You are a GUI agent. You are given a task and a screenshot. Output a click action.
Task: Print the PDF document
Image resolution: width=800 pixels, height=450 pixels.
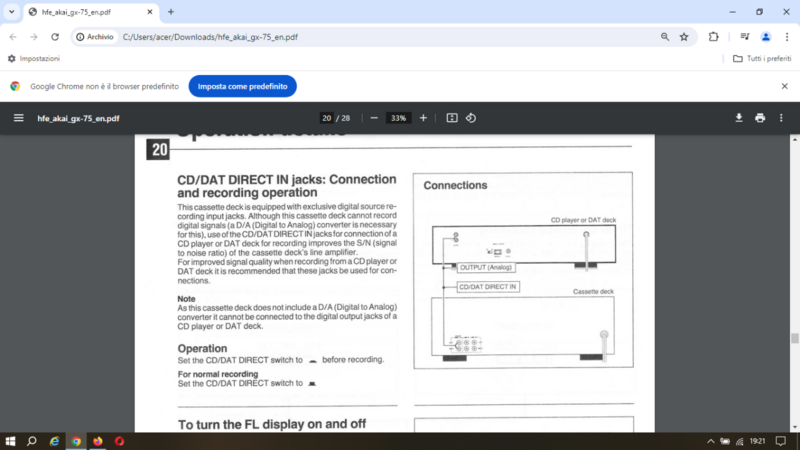pyautogui.click(x=760, y=118)
